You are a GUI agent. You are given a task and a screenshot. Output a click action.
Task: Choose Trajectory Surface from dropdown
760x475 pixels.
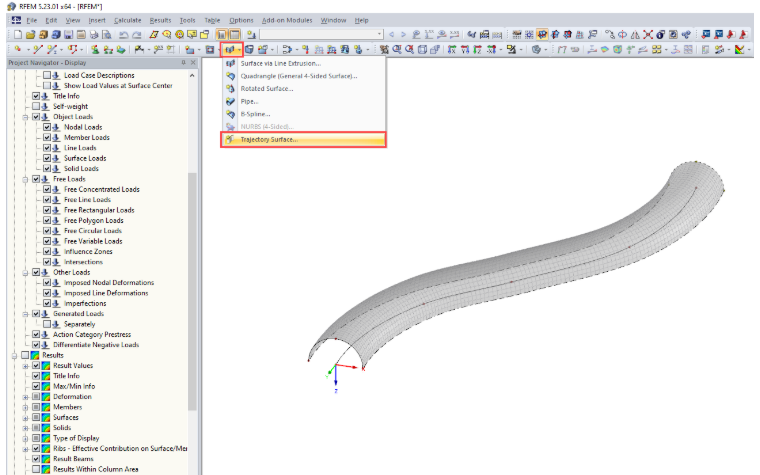click(x=303, y=140)
